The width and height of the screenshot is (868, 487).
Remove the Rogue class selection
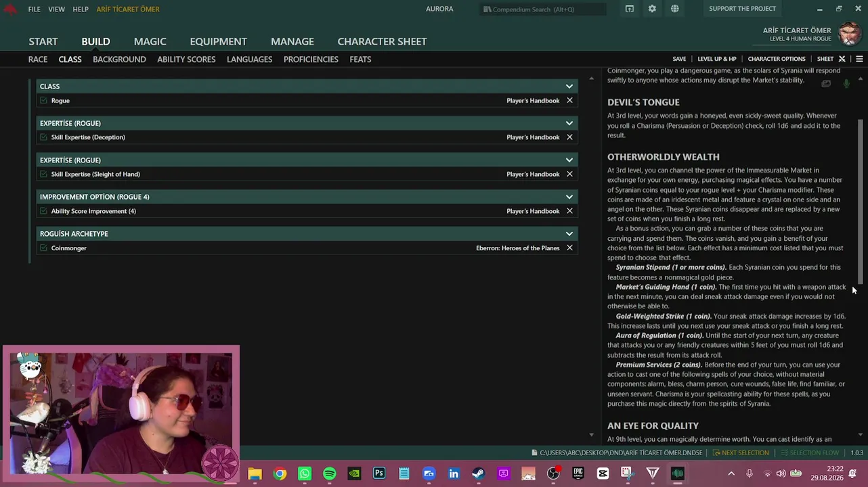pos(569,100)
